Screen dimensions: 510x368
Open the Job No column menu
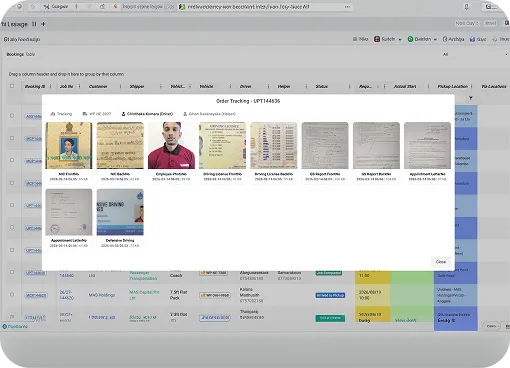click(x=79, y=86)
